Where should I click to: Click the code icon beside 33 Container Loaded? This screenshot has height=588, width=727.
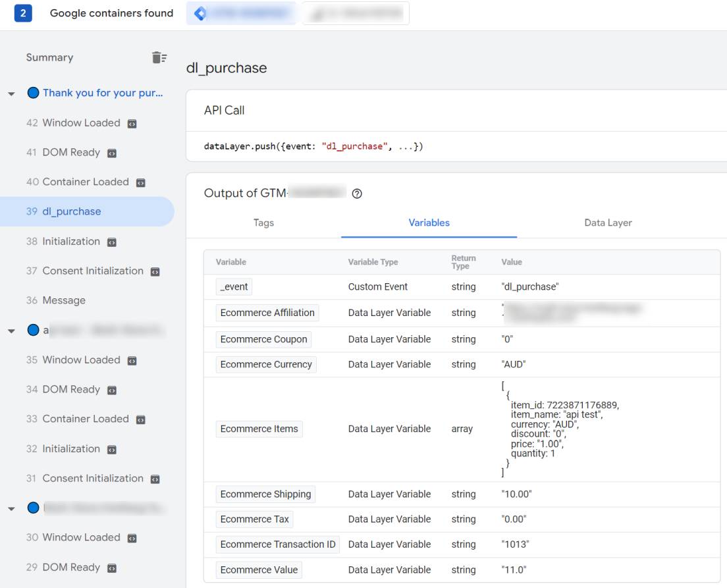tap(140, 419)
